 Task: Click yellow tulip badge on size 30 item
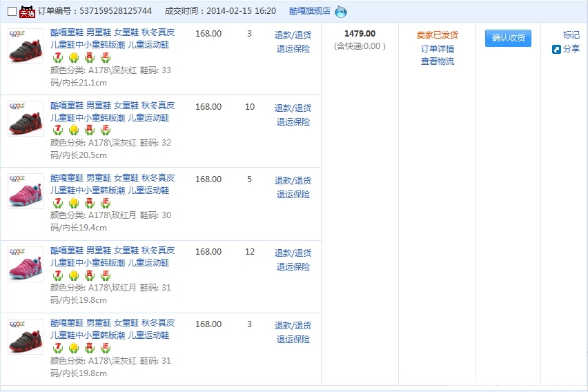[74, 203]
